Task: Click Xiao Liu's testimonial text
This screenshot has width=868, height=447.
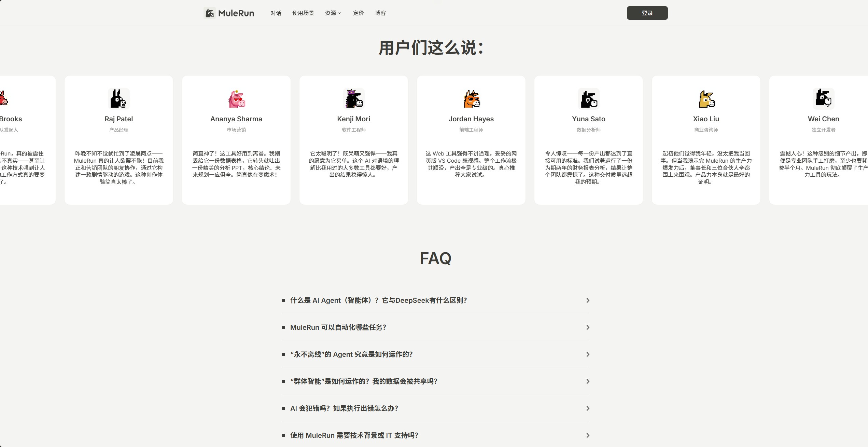Action: click(706, 168)
